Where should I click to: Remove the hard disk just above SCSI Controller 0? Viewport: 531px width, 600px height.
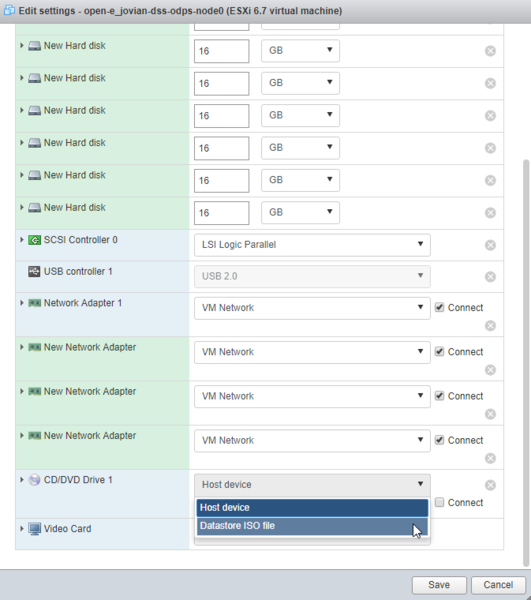tap(490, 213)
